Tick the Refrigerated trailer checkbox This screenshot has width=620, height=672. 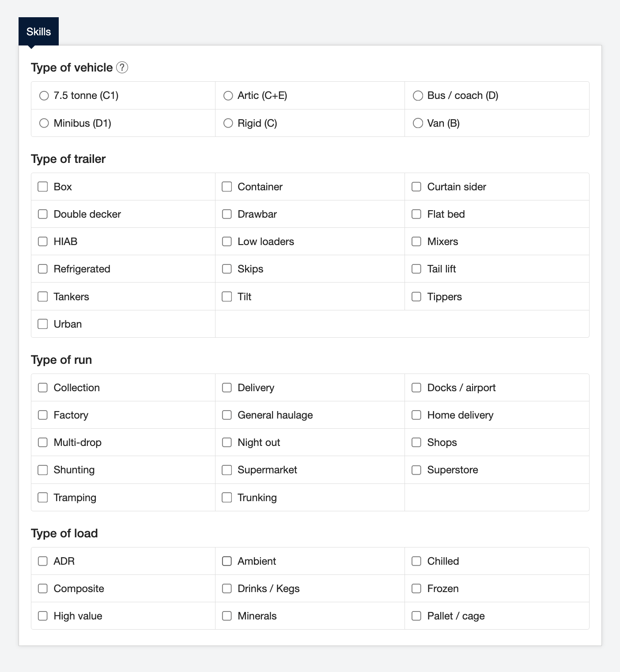coord(43,269)
